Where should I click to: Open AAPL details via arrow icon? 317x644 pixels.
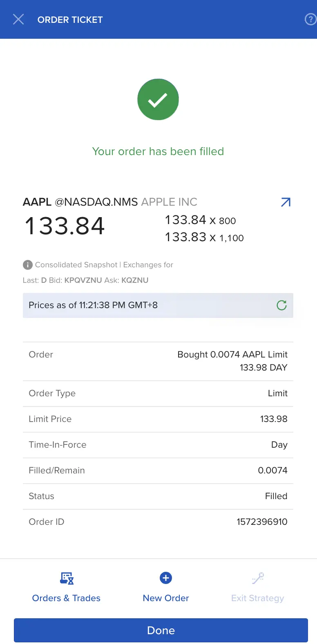point(286,202)
